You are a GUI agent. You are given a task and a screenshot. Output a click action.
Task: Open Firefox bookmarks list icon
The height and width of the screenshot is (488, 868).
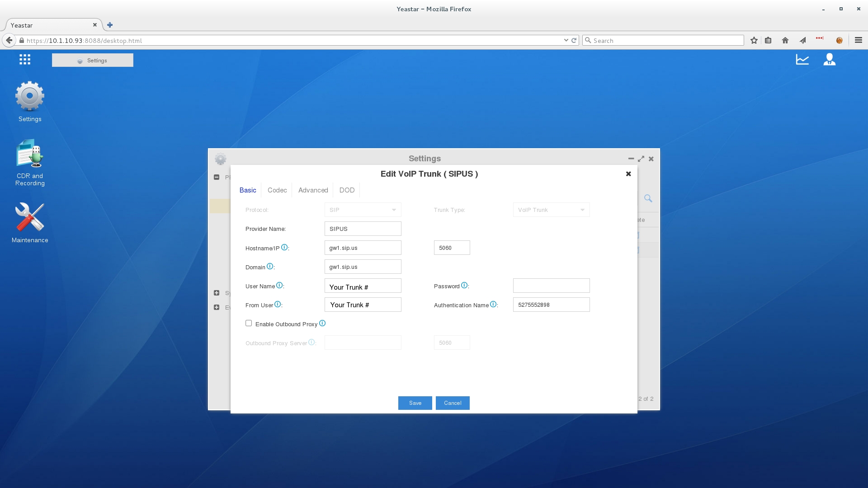tap(768, 40)
